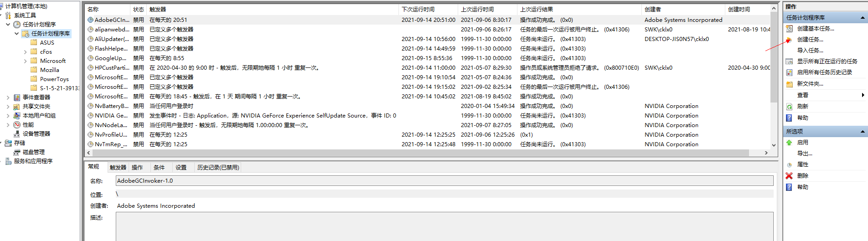Select the 任务计划程序库 folder icon in tree
Viewport: 868px width, 241px height.
(x=26, y=34)
